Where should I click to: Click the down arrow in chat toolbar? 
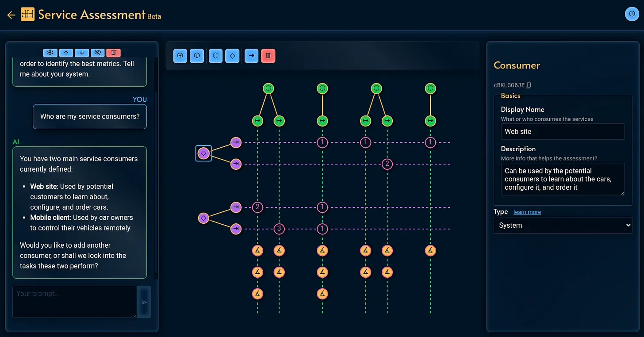82,53
